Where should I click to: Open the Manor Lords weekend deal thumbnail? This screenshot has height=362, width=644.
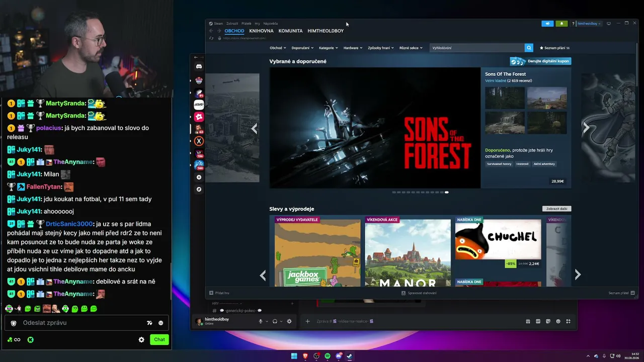[408, 253]
